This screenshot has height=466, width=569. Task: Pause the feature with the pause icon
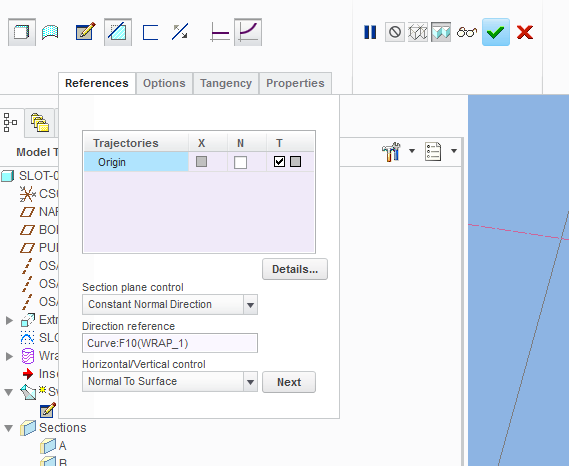click(x=370, y=32)
